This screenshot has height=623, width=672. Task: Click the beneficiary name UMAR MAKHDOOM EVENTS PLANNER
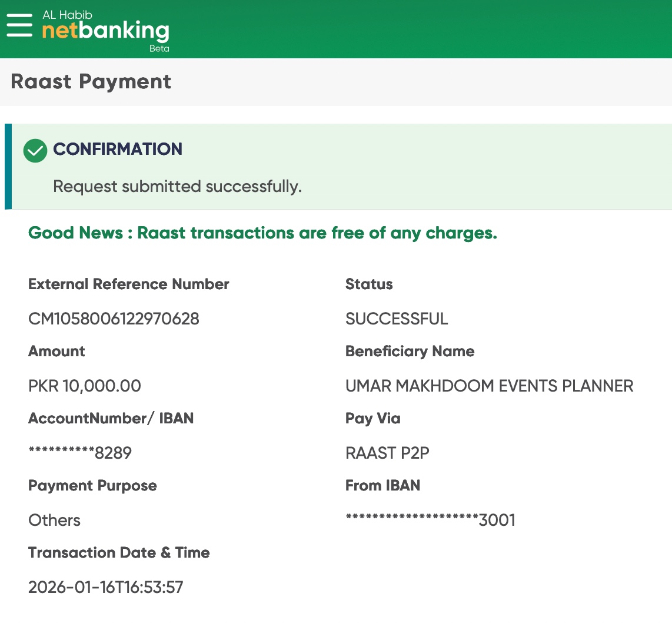(489, 386)
